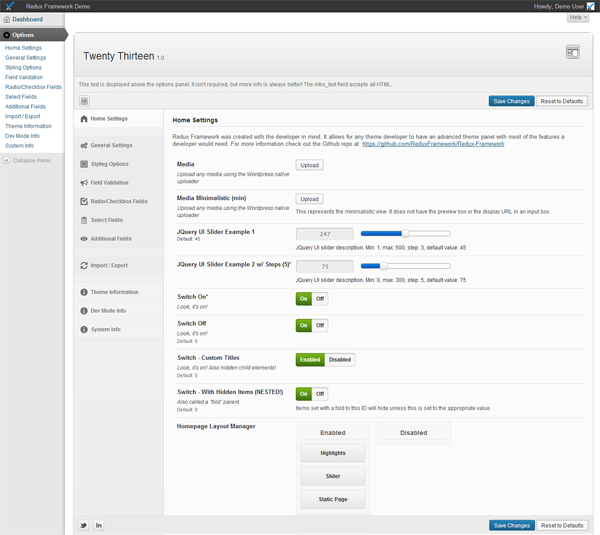Turn Switch On option to Off

[x=320, y=298]
